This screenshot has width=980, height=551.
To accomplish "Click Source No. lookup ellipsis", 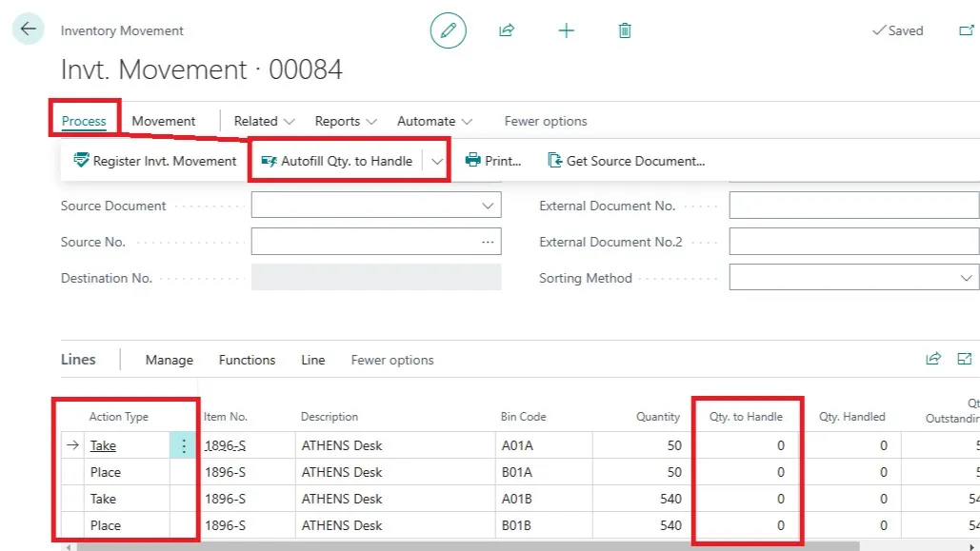I will click(488, 242).
